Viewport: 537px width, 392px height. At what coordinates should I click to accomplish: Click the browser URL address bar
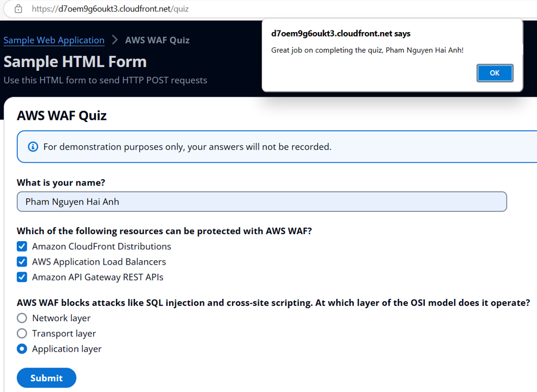pyautogui.click(x=218, y=9)
